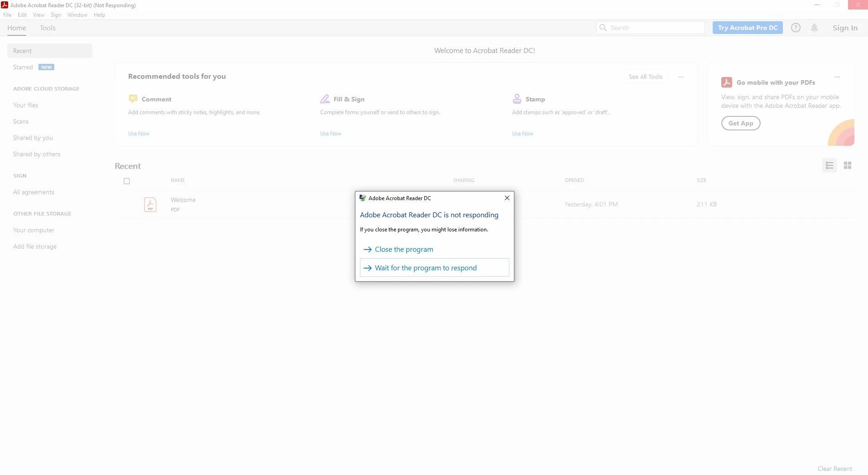868x475 pixels.
Task: Select Recent in the sidebar
Action: tap(50, 51)
